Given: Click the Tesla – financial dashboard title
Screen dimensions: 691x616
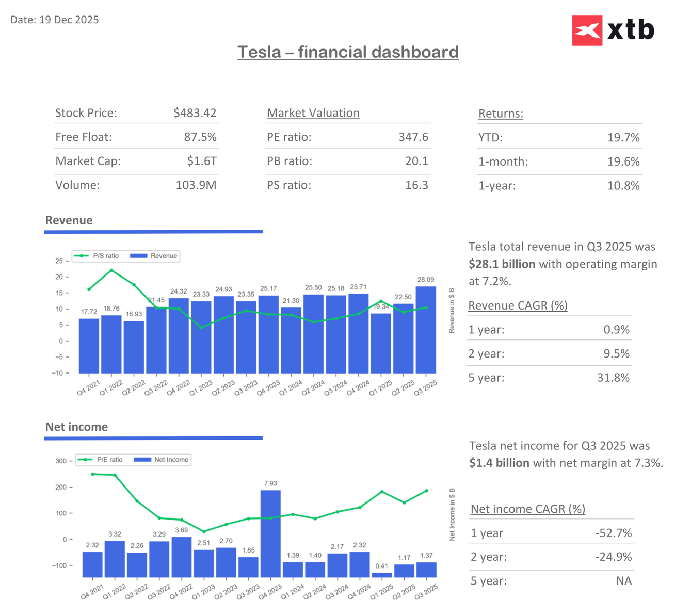Looking at the screenshot, I should (348, 52).
